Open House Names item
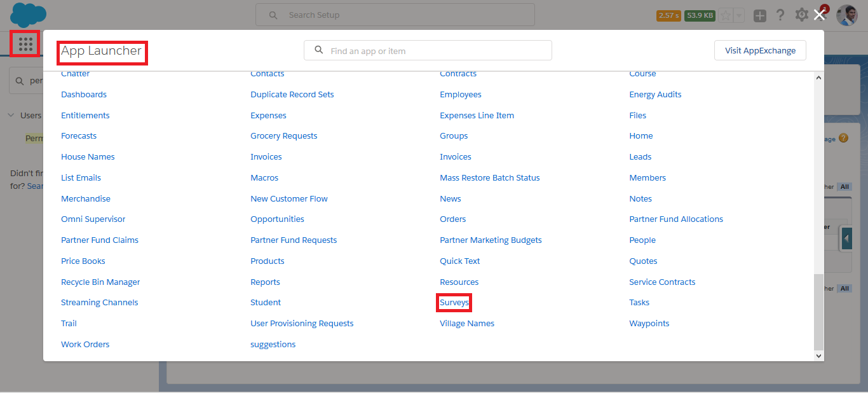Viewport: 868px width, 393px height. [88, 156]
